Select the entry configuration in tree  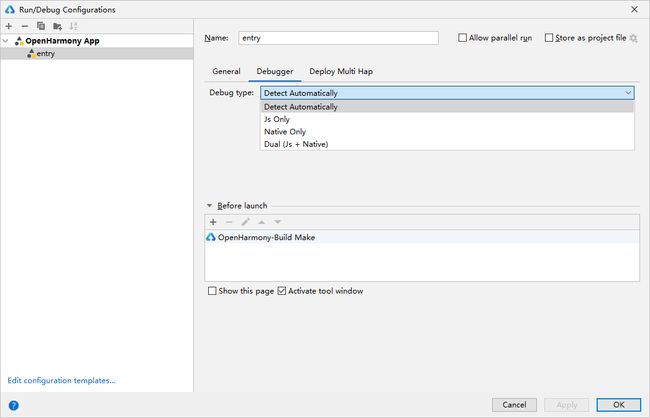coord(97,53)
